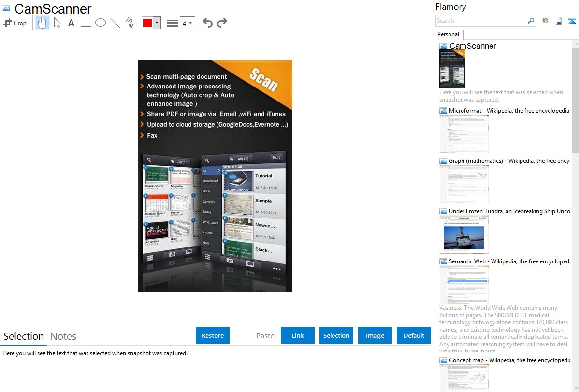Open the Personal tab

[449, 34]
